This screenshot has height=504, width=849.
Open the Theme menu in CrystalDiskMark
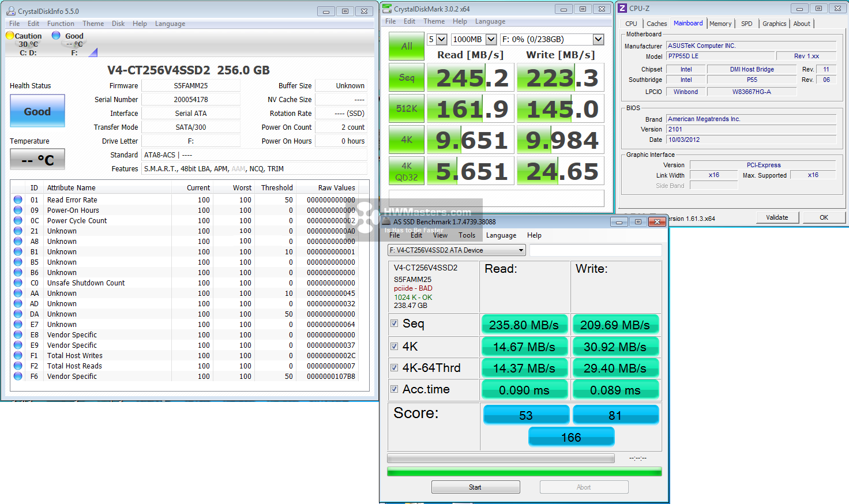[x=434, y=21]
